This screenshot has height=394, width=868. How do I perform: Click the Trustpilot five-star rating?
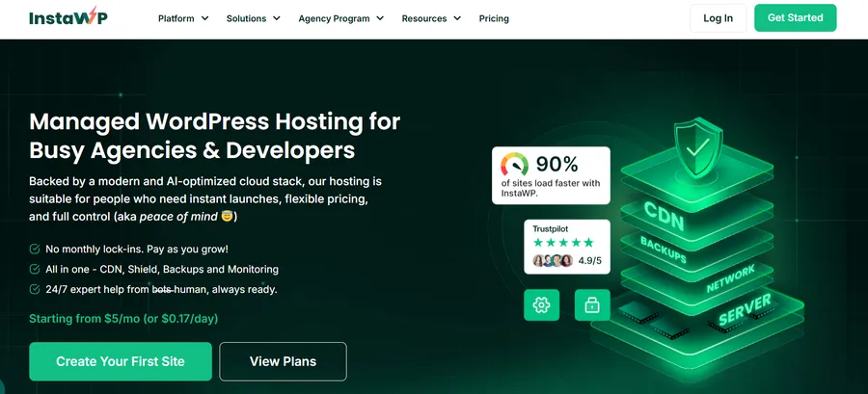563,242
